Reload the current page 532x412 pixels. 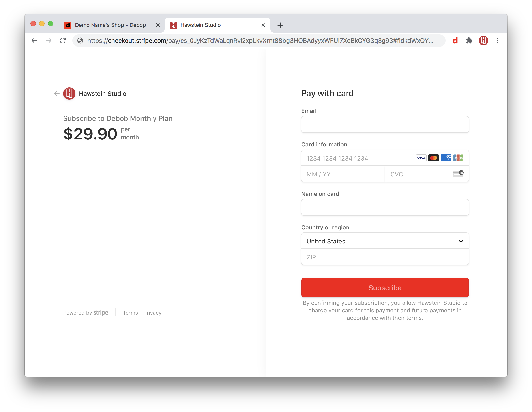pos(63,40)
